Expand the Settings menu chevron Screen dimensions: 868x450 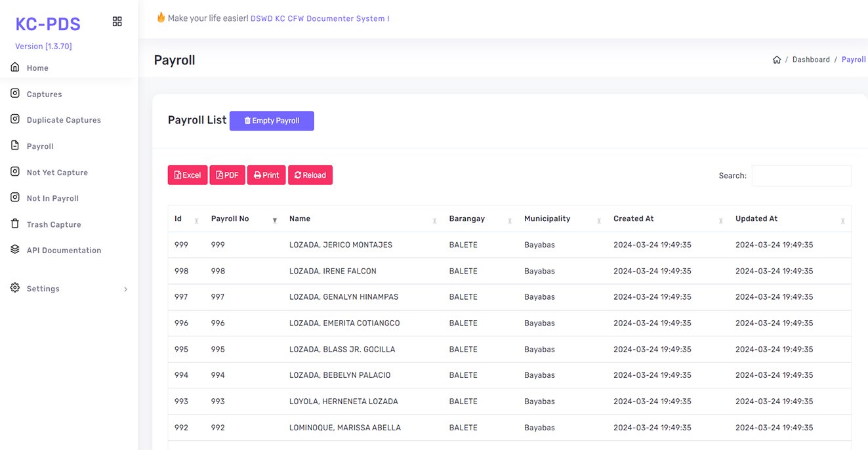click(x=125, y=289)
